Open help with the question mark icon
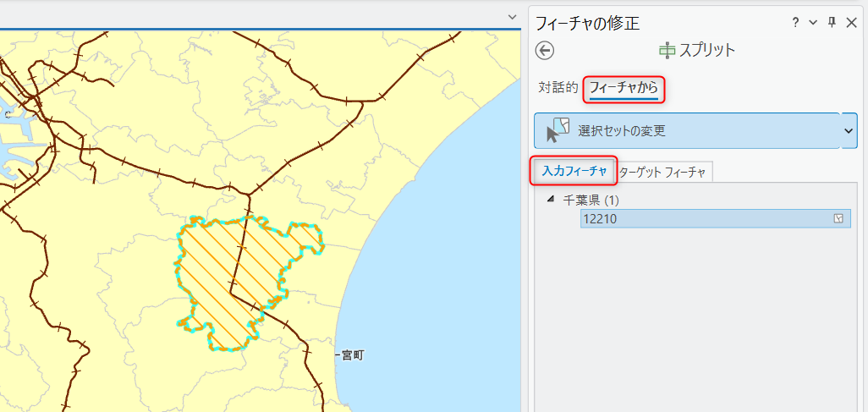The image size is (868, 412). click(x=795, y=23)
